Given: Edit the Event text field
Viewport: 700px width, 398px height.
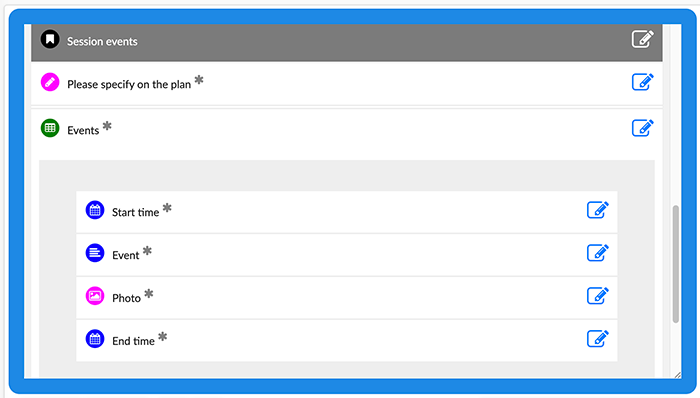Looking at the screenshot, I should tap(597, 253).
